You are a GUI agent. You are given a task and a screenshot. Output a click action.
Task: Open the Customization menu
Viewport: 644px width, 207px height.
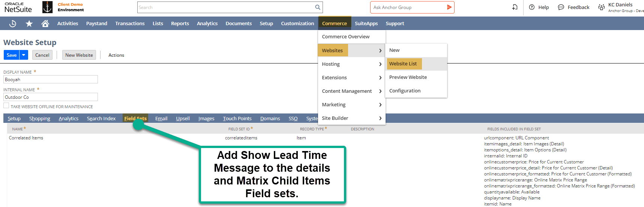297,23
